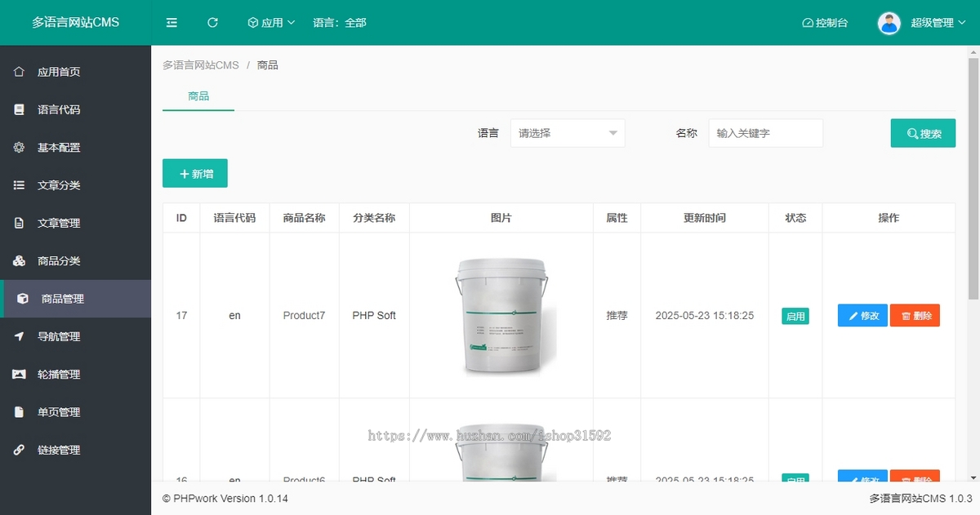Image resolution: width=980 pixels, height=515 pixels.
Task: Click the 多语言网站CMS logo title
Action: pyautogui.click(x=75, y=23)
